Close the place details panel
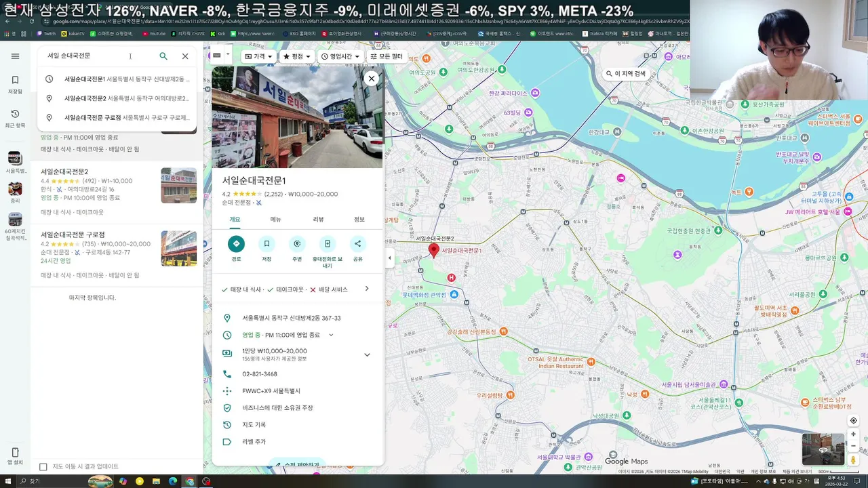Screen dimensions: 868x488 click(x=372, y=79)
